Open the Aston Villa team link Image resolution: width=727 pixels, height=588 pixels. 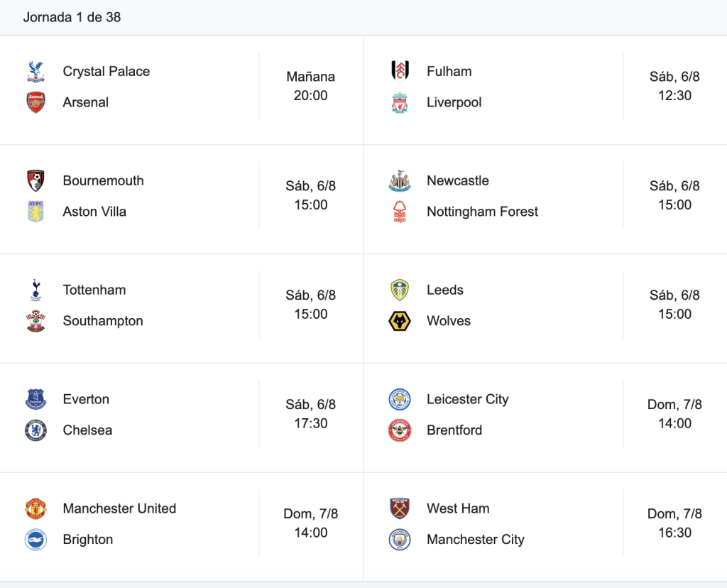coord(94,212)
